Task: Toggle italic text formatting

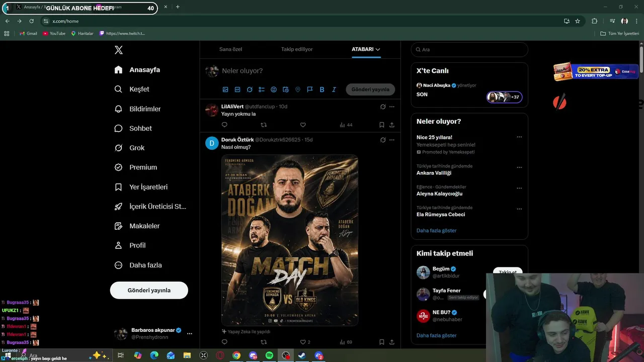Action: [x=334, y=89]
